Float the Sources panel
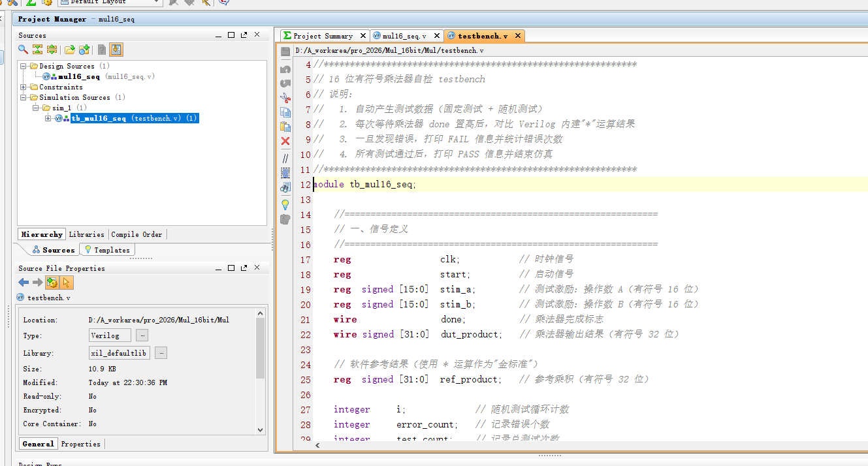This screenshot has width=868, height=466. tap(243, 35)
